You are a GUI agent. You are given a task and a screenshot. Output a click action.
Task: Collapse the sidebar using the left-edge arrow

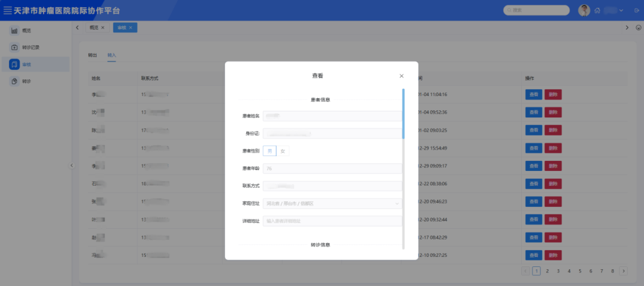(72, 166)
